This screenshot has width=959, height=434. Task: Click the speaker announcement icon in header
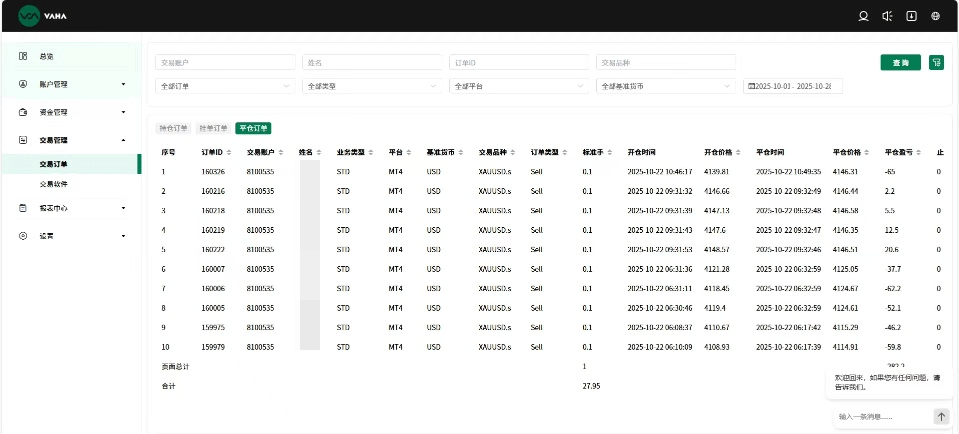click(887, 16)
